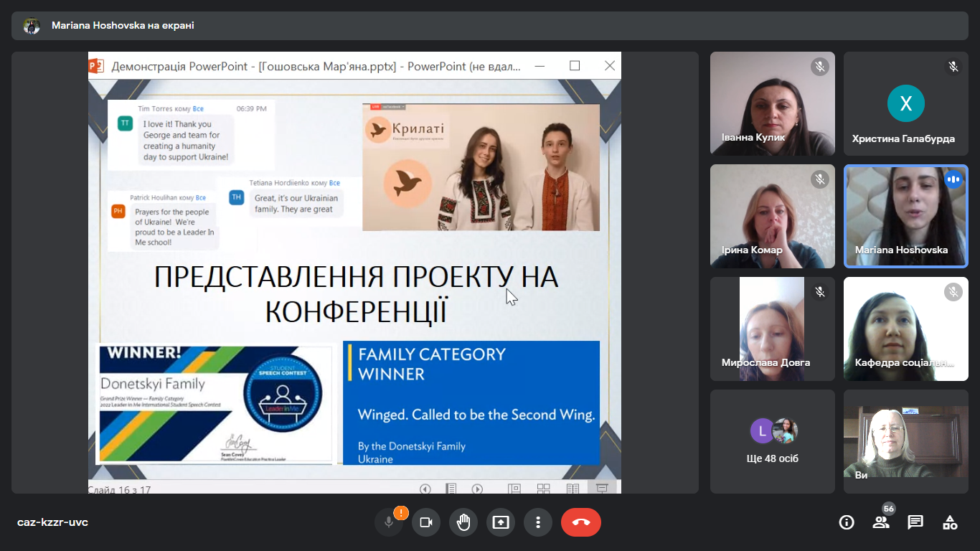The width and height of the screenshot is (980, 551).
Task: Go to previous slide arrow in PowerPoint
Action: pyautogui.click(x=425, y=489)
